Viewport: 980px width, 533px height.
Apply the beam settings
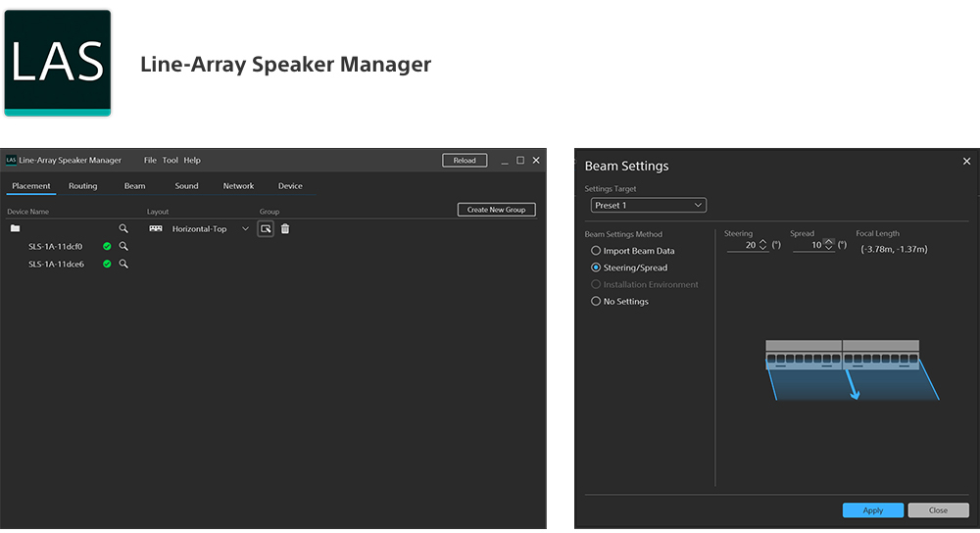(x=872, y=510)
